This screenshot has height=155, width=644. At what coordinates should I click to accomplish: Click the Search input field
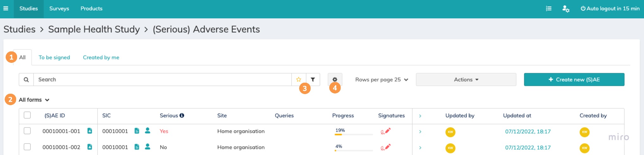coord(162,80)
